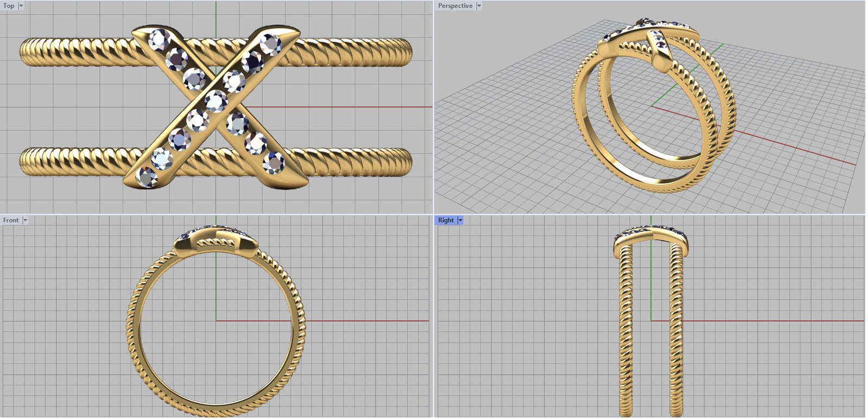The height and width of the screenshot is (419, 868).
Task: Activate the Perspective viewport title label
Action: pos(455,6)
